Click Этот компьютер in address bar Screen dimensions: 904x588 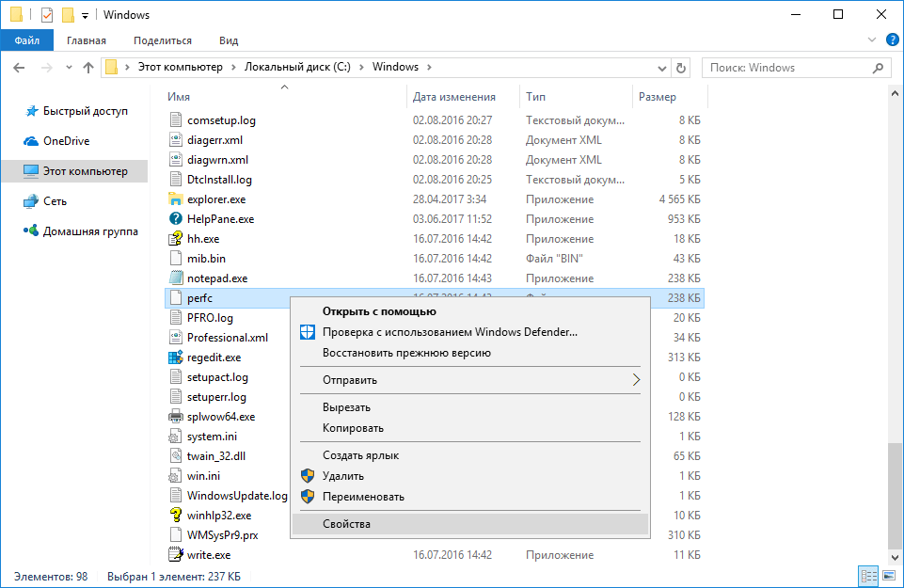[x=180, y=67]
